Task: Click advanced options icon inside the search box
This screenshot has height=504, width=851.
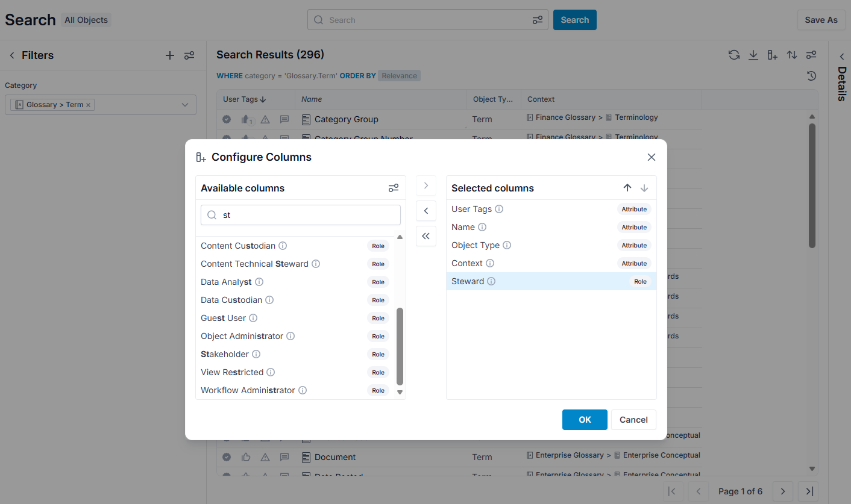Action: tap(538, 20)
